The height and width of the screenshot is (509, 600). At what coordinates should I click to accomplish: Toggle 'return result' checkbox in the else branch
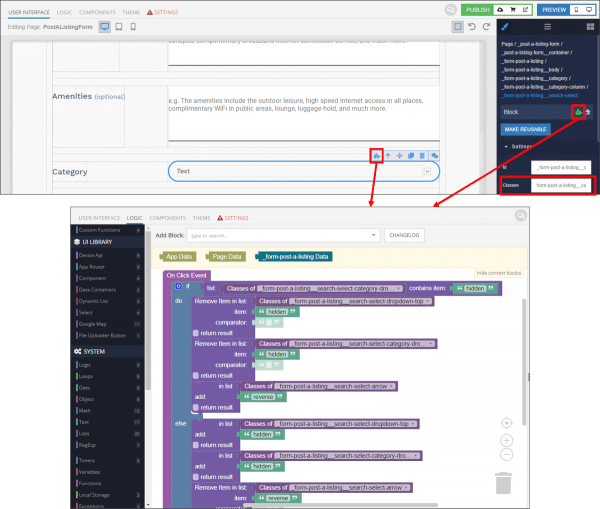[197, 445]
